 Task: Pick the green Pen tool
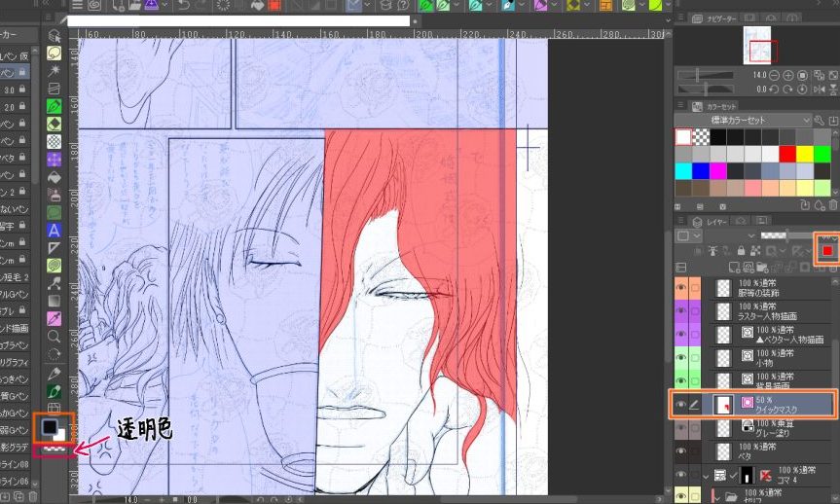[55, 104]
